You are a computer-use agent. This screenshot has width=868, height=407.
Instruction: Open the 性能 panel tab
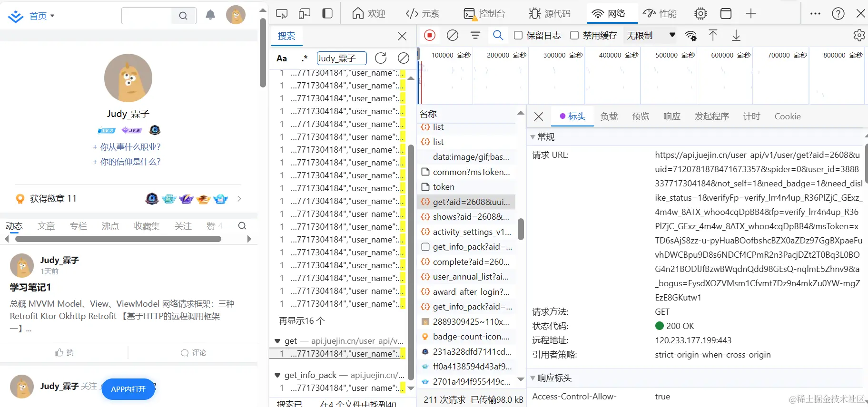(660, 14)
